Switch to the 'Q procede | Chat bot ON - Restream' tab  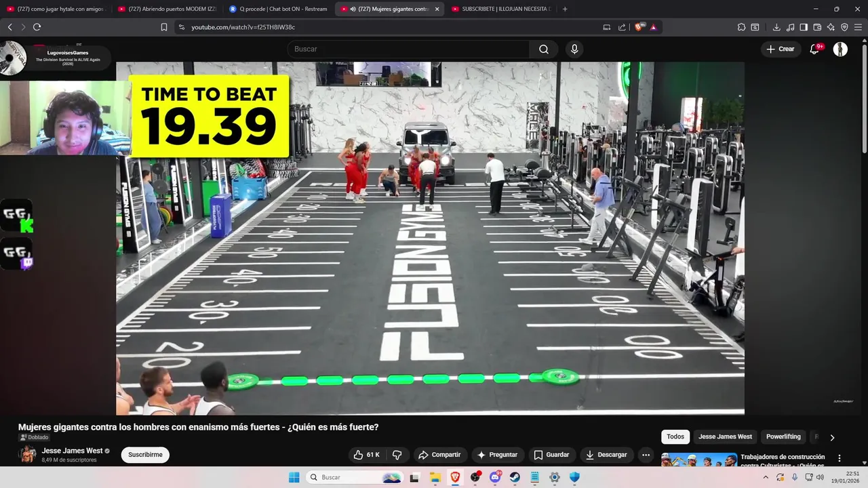(279, 9)
